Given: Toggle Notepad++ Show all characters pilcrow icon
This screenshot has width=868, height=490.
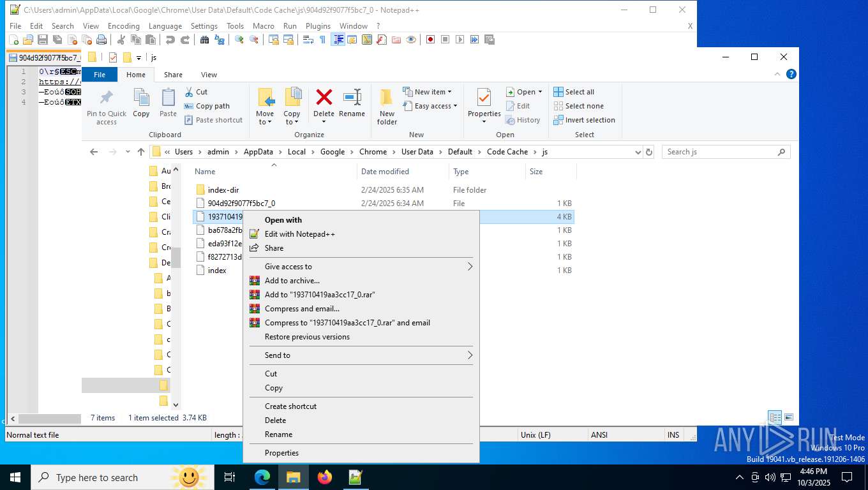Looking at the screenshot, I should click(323, 40).
